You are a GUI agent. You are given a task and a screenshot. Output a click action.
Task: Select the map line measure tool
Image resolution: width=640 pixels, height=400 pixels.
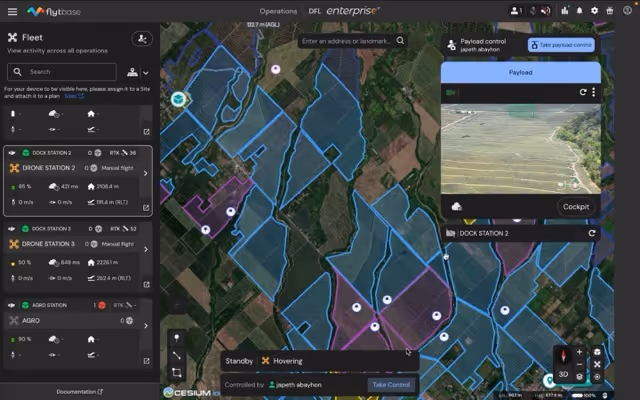[x=177, y=355]
